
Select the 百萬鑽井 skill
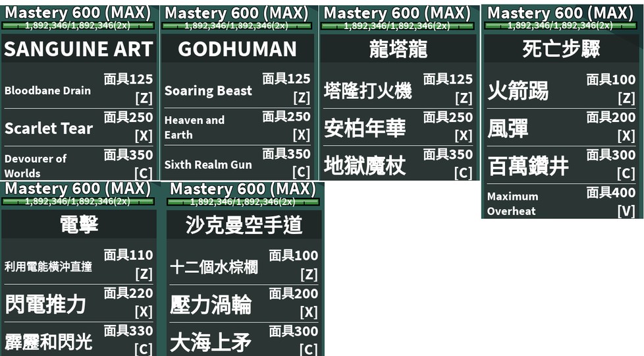528,166
